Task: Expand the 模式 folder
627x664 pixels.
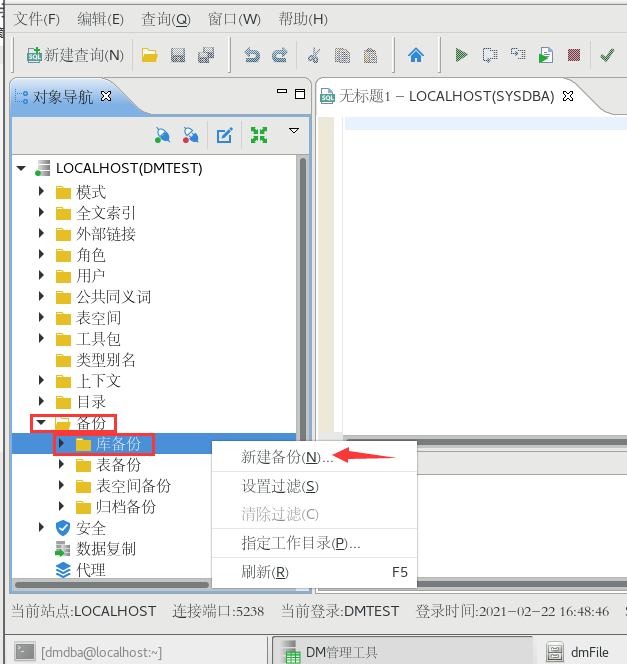Action: [41, 191]
